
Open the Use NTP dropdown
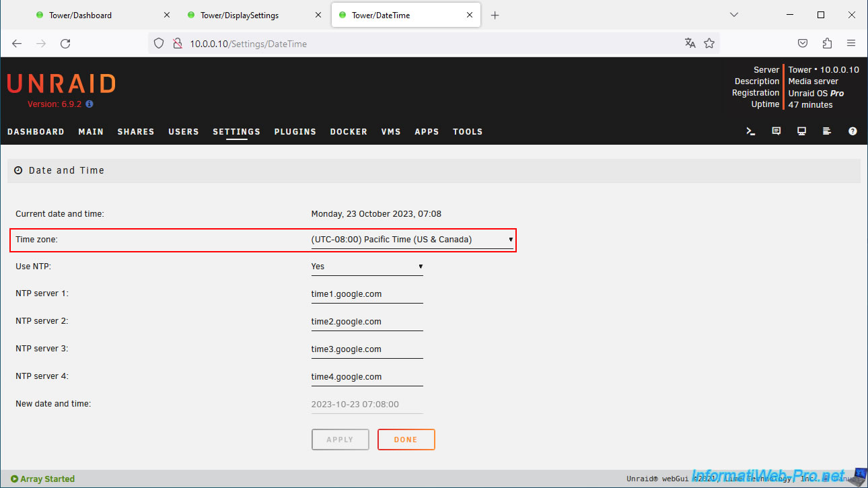(367, 267)
